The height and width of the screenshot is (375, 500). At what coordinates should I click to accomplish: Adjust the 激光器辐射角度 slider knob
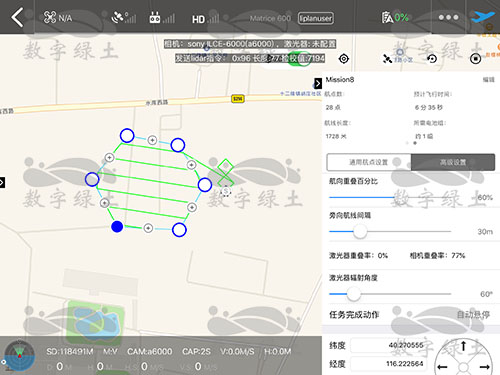(x=354, y=294)
